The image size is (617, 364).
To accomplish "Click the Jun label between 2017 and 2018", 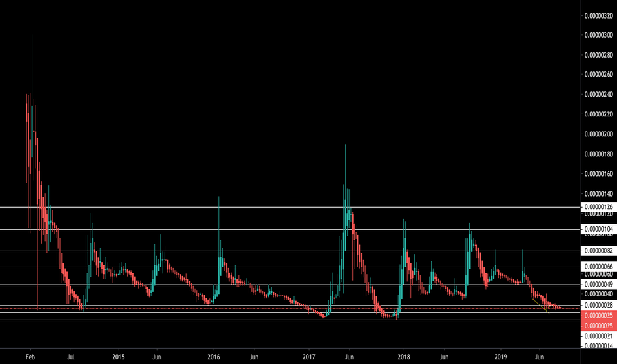I will [349, 357].
